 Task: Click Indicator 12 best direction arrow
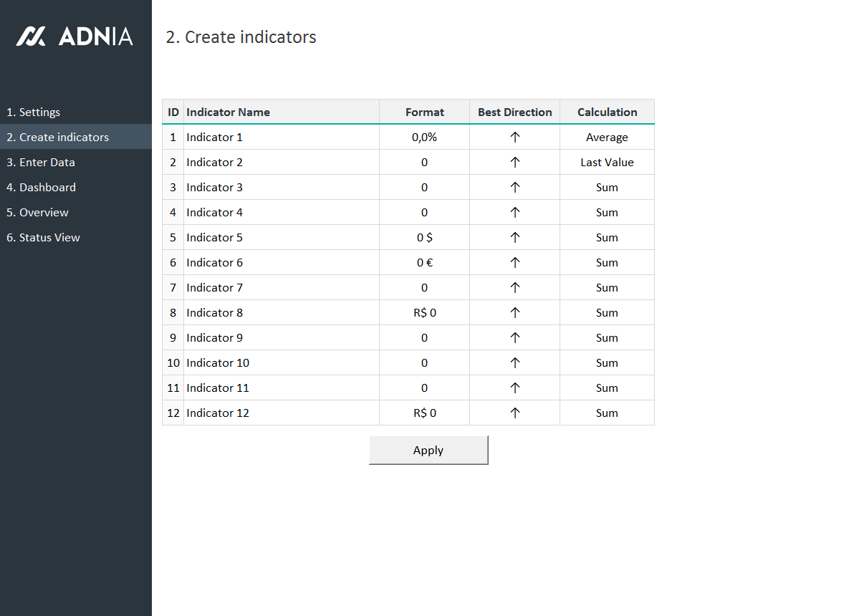tap(514, 413)
